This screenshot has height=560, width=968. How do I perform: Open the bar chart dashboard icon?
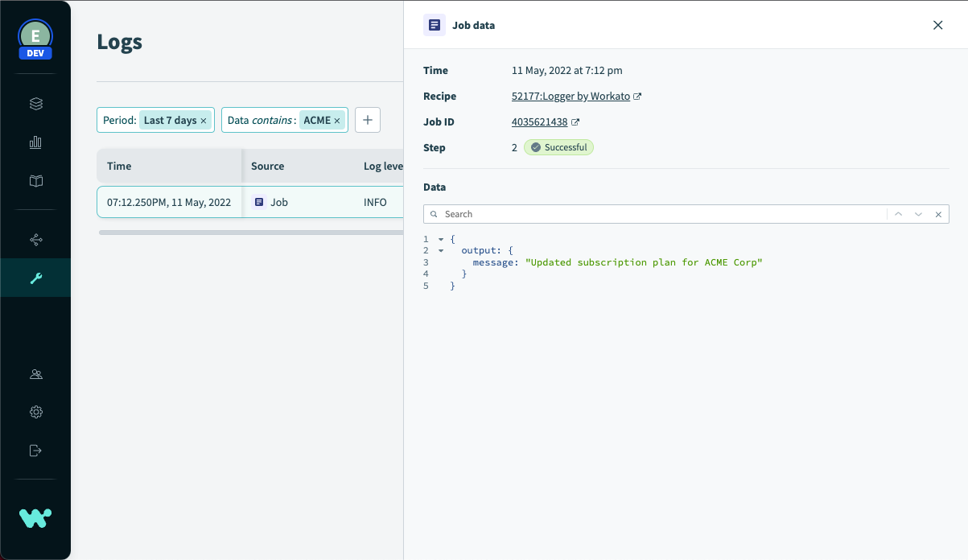click(x=35, y=142)
